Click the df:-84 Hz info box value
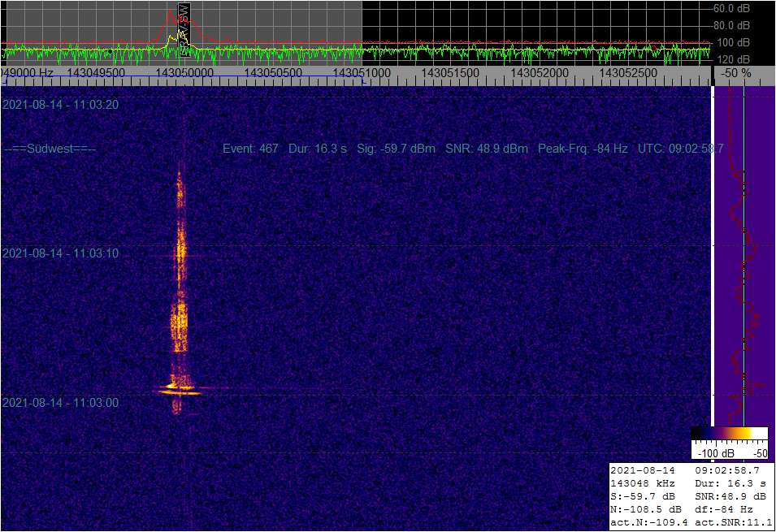This screenshot has width=776, height=532. click(x=724, y=508)
